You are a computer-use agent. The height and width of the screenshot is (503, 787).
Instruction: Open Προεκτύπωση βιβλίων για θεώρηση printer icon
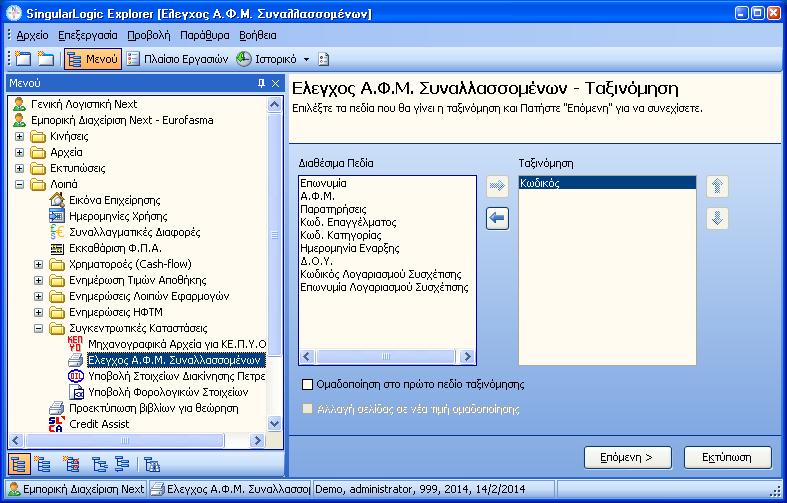click(x=57, y=408)
